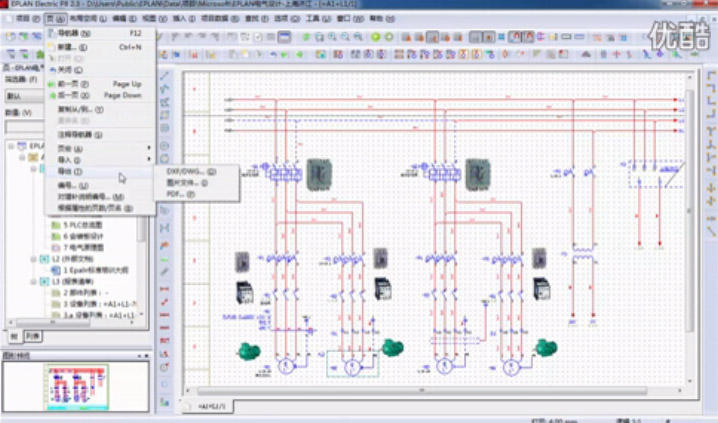Click first green motor image in schematic
Screen dimensions: 718x423
250,352
